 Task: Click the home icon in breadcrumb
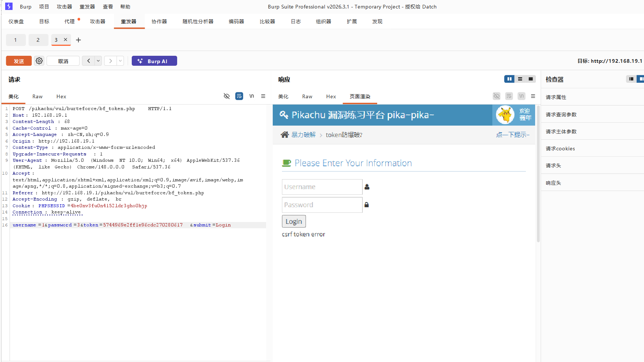click(285, 135)
